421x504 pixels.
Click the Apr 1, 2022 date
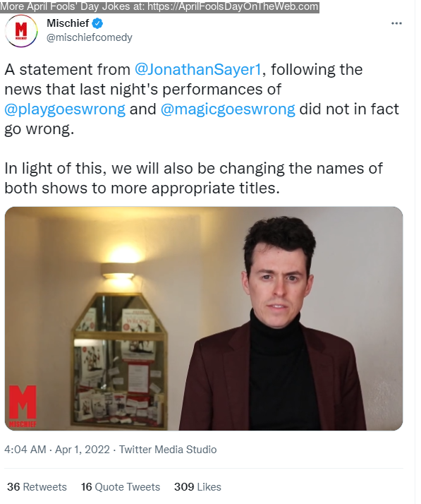[x=83, y=449]
